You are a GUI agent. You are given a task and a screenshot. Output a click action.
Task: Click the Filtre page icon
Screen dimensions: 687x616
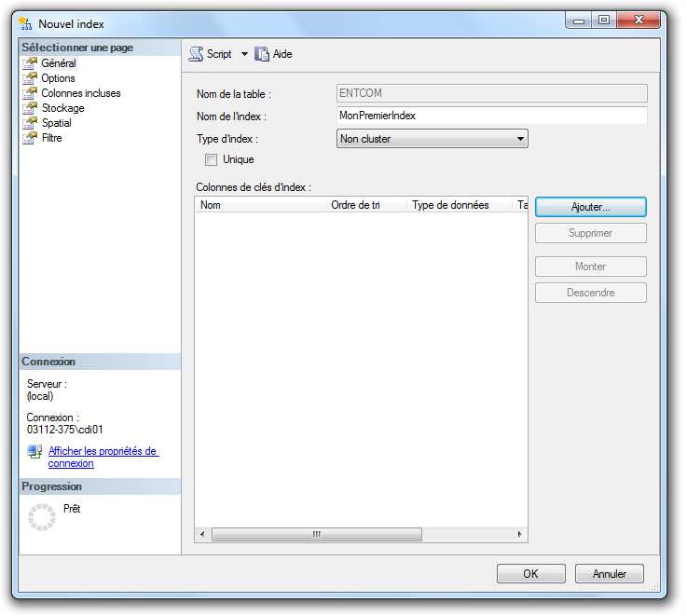tap(30, 138)
